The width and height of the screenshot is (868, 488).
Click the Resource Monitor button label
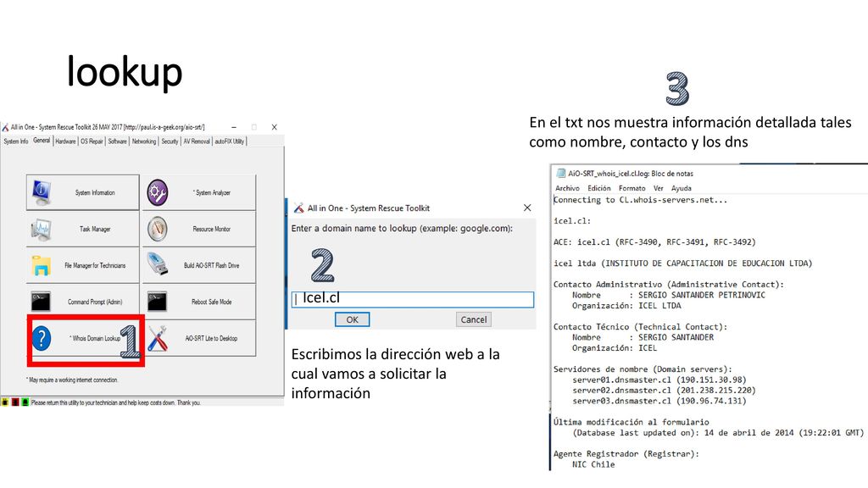211,229
